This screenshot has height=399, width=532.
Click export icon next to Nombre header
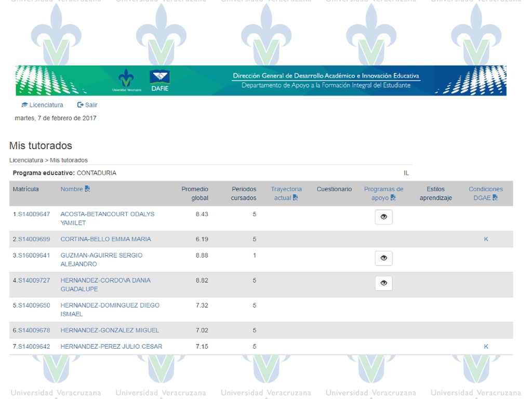point(87,189)
